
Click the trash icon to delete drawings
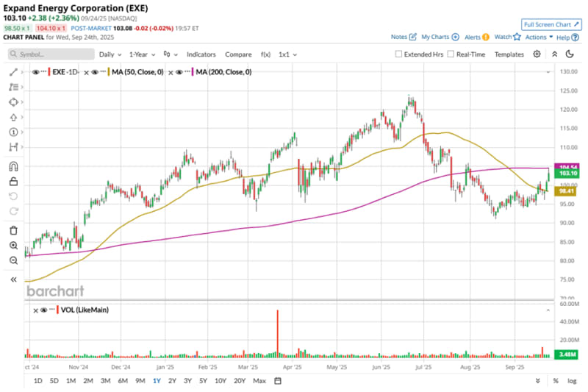click(x=13, y=230)
